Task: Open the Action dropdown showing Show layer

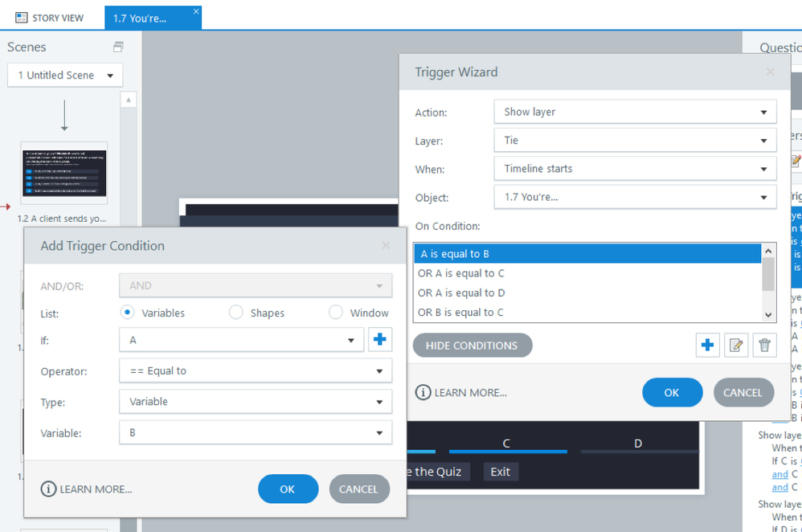Action: point(636,112)
